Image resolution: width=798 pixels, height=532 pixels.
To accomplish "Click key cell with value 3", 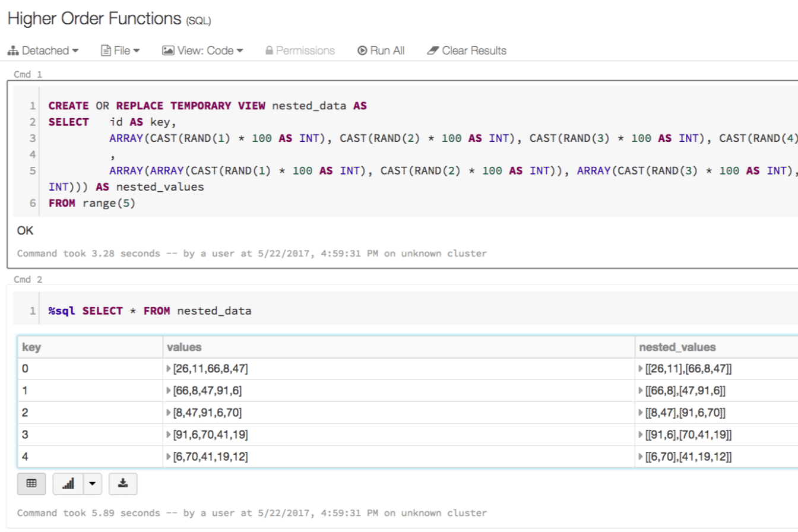I will coord(90,435).
